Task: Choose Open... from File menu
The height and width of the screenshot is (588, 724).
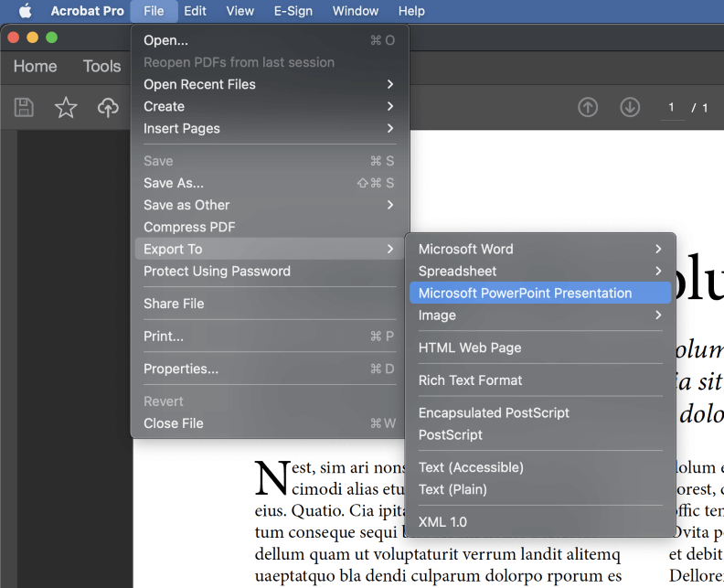Action: click(x=270, y=40)
